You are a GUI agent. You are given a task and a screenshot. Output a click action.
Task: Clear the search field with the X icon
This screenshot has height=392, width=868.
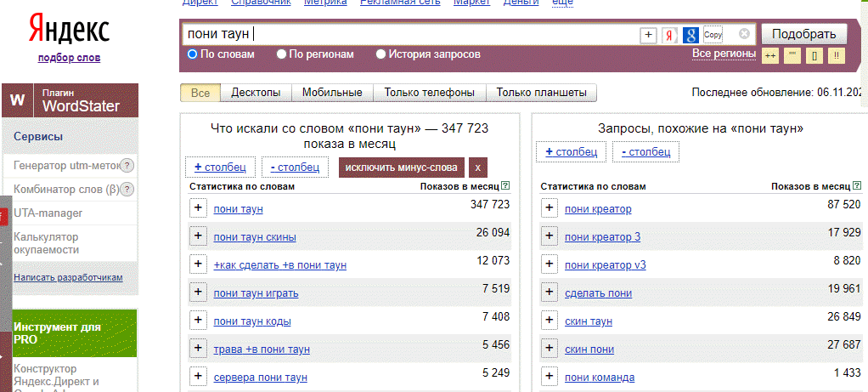[745, 34]
